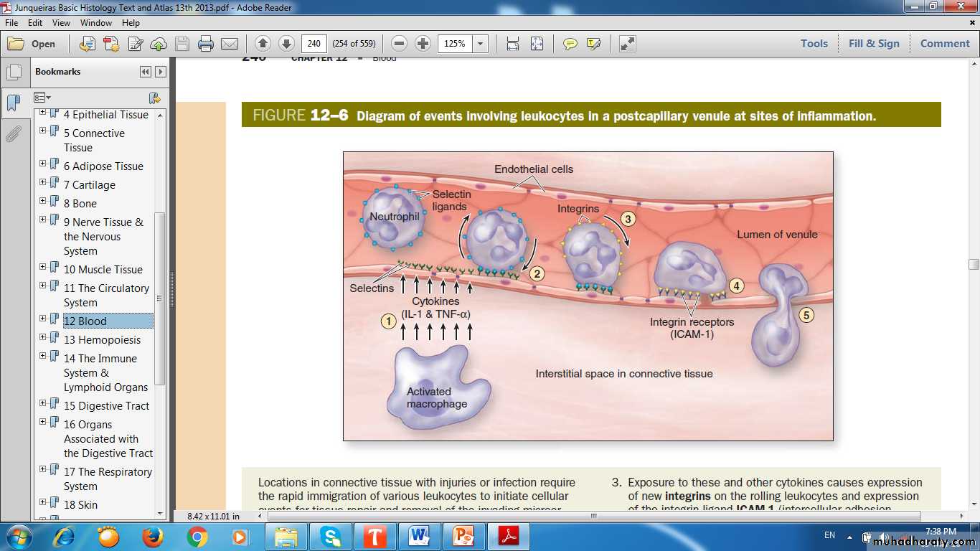This screenshot has height=551, width=980.
Task: Click the zoom in plus button
Action: (x=423, y=44)
